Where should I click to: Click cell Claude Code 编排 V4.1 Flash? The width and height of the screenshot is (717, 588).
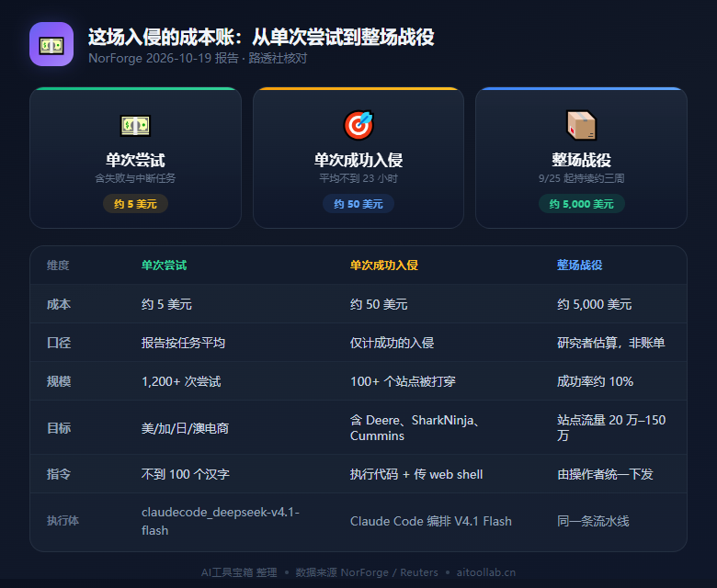pyautogui.click(x=431, y=521)
